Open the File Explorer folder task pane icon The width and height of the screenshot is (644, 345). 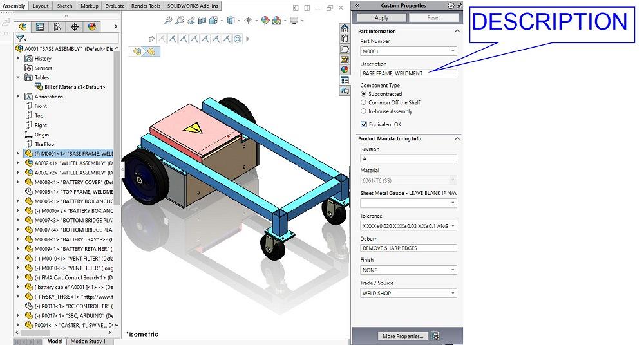click(x=345, y=50)
